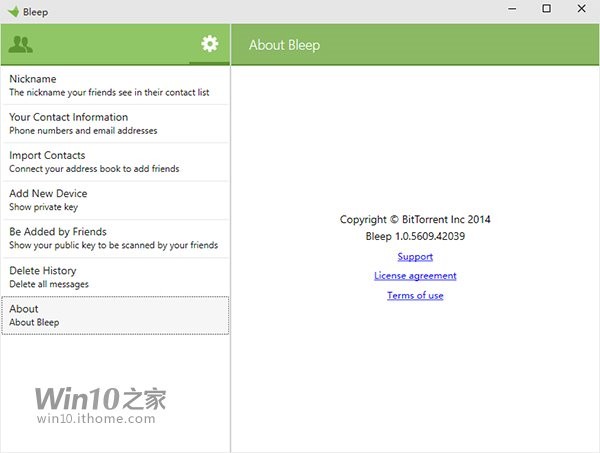This screenshot has height=453, width=600.
Task: Open Your Contact Information settings
Action: 116,124
